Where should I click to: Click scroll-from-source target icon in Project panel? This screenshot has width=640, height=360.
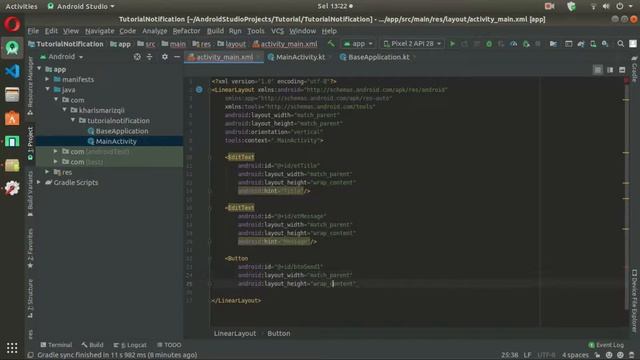[137, 57]
